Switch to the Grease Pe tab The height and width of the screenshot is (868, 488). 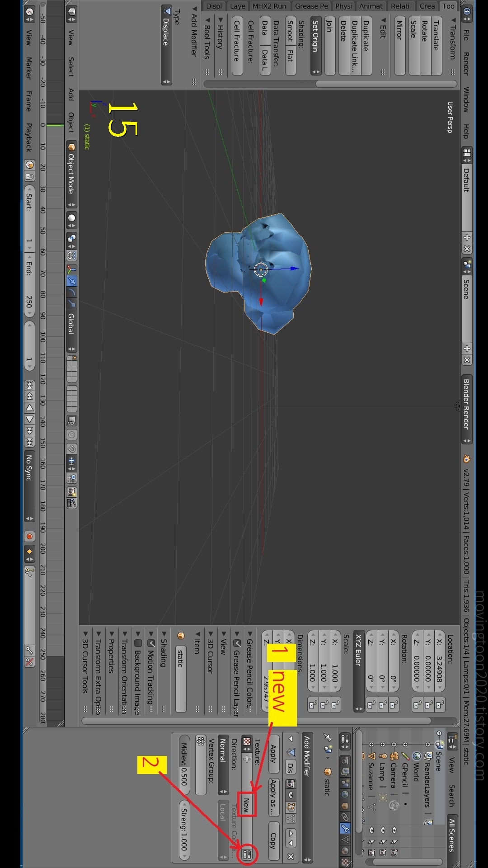point(311,6)
